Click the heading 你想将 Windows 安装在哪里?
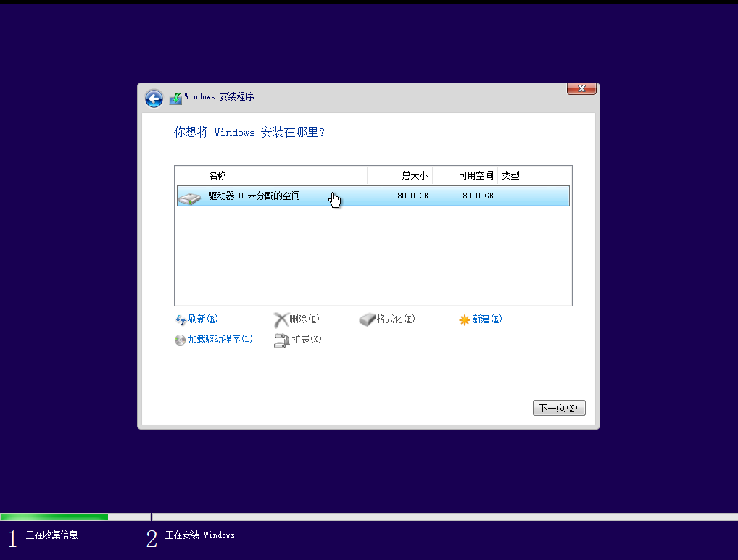738x560 pixels. pyautogui.click(x=249, y=132)
